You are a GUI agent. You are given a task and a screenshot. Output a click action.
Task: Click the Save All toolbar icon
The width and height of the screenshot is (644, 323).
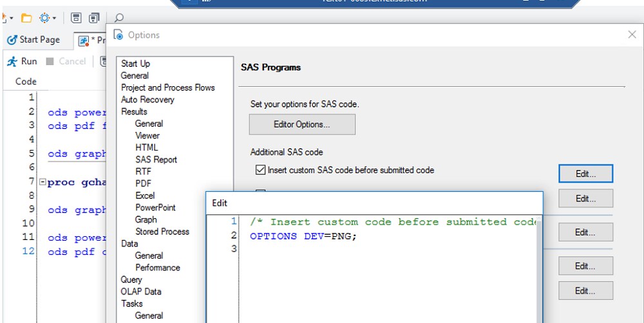click(94, 18)
